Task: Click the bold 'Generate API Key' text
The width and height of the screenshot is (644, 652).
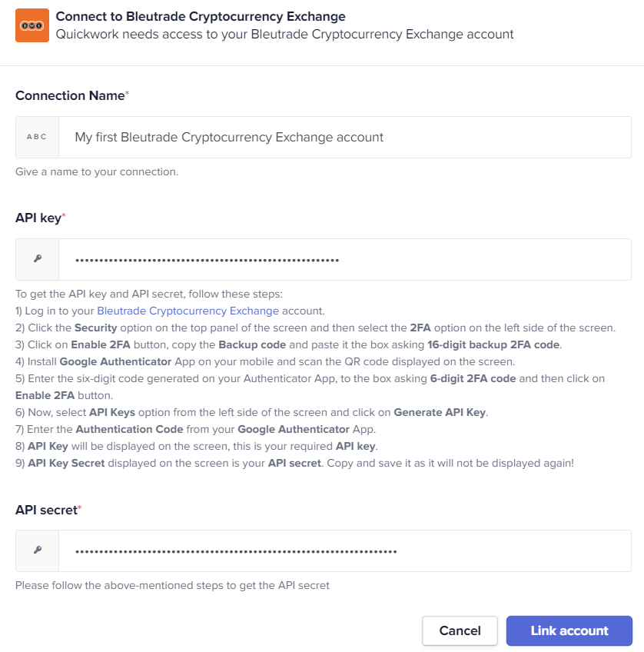Action: [x=440, y=412]
